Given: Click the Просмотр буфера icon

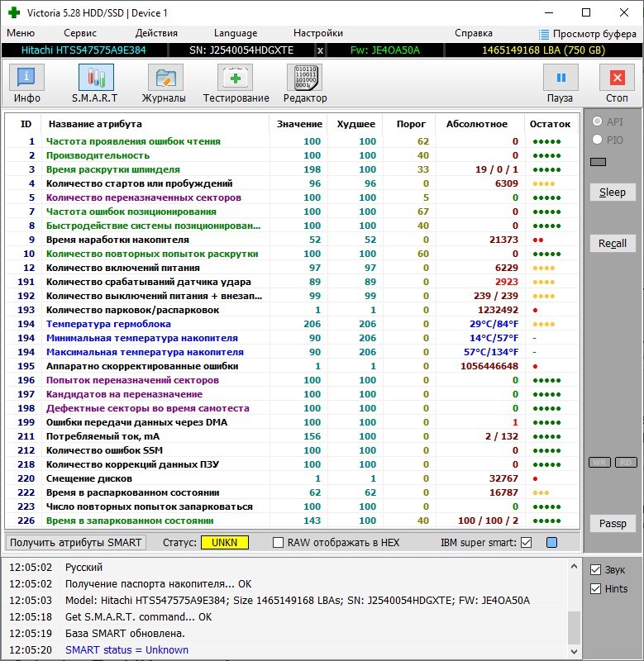Looking at the screenshot, I should click(x=544, y=34).
